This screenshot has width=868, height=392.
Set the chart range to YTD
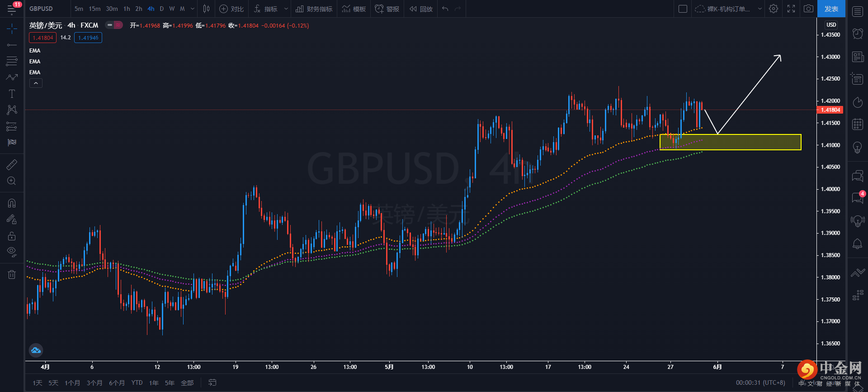[137, 383]
